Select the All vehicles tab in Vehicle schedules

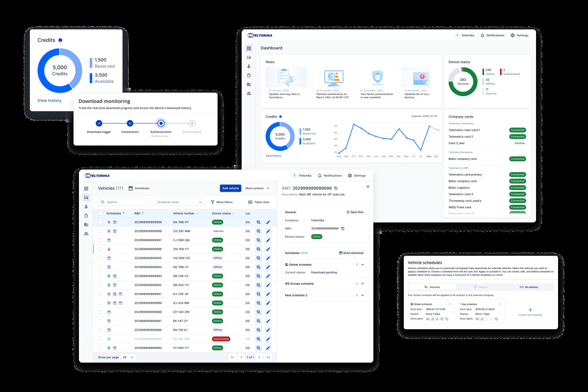pos(529,287)
